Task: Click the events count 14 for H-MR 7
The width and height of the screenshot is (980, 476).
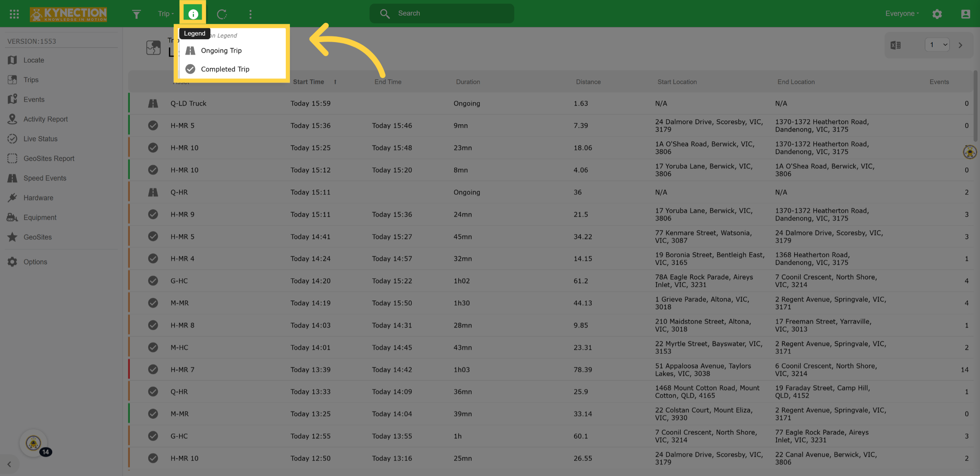Action: [964, 369]
